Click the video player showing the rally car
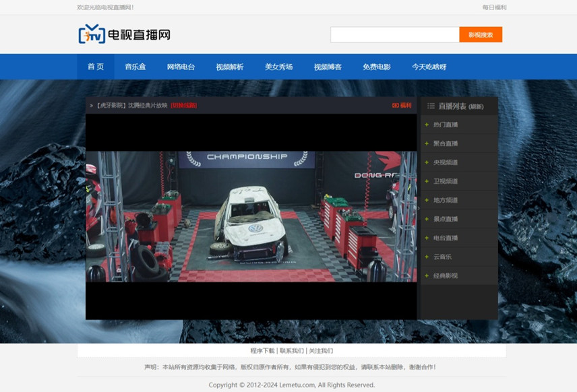Viewport: 577px width, 392px height. pos(251,217)
